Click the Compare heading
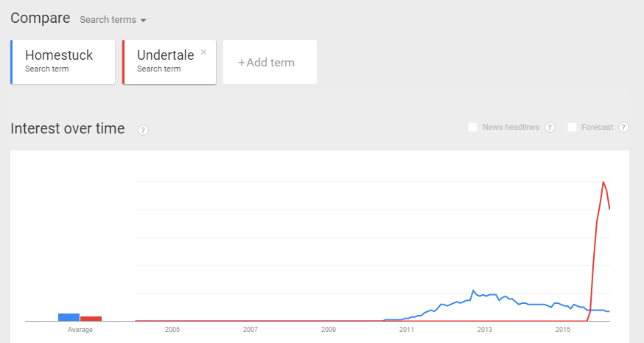This screenshot has width=644, height=343. coord(41,18)
